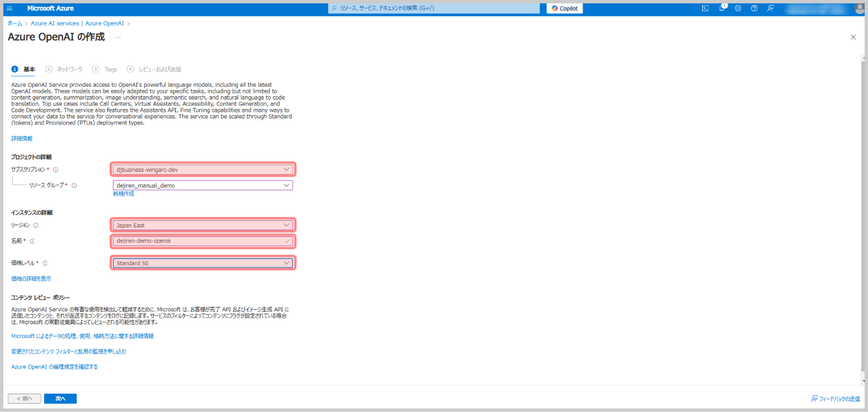Viewport: 868px width, 412px height.
Task: Open Cloud Shell from the top bar
Action: click(x=705, y=8)
